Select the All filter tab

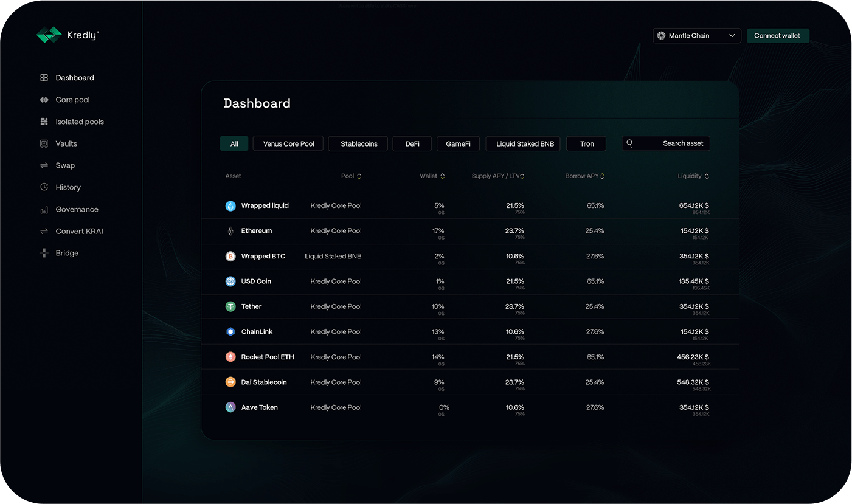[x=234, y=144]
